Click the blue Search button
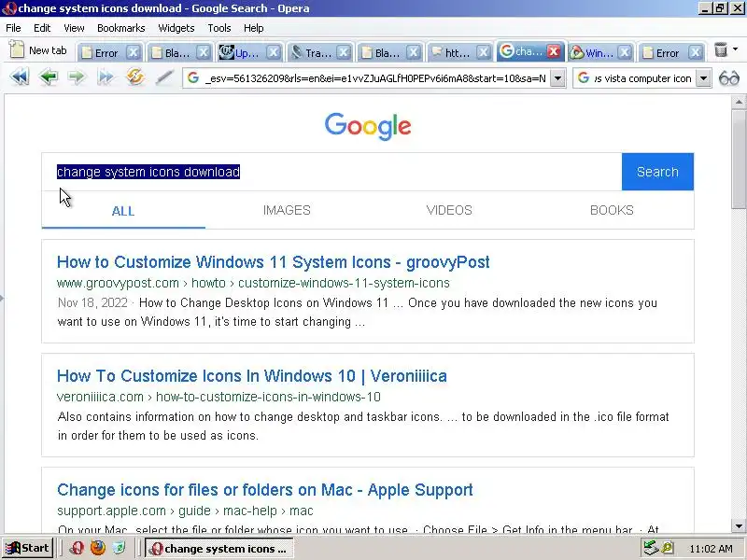The image size is (747, 560). [x=657, y=172]
